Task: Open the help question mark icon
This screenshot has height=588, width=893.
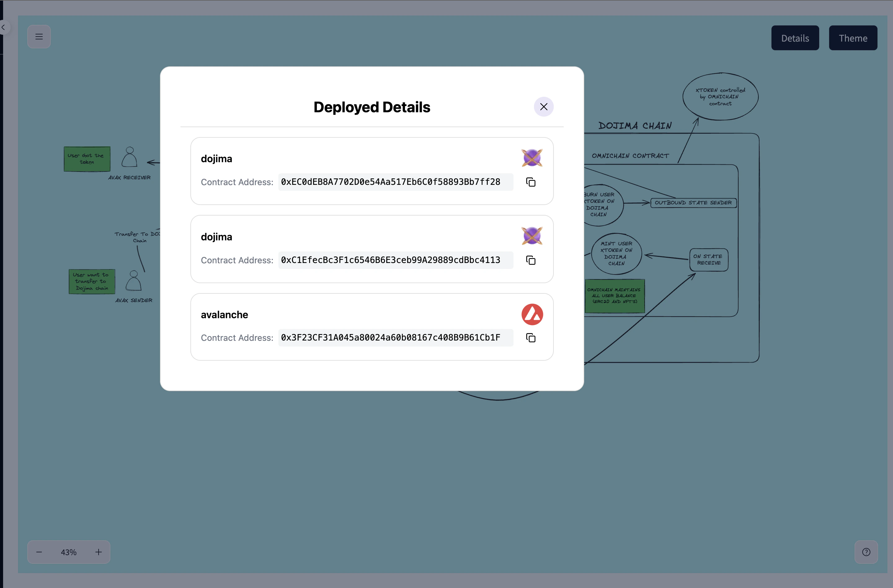Action: pos(866,552)
